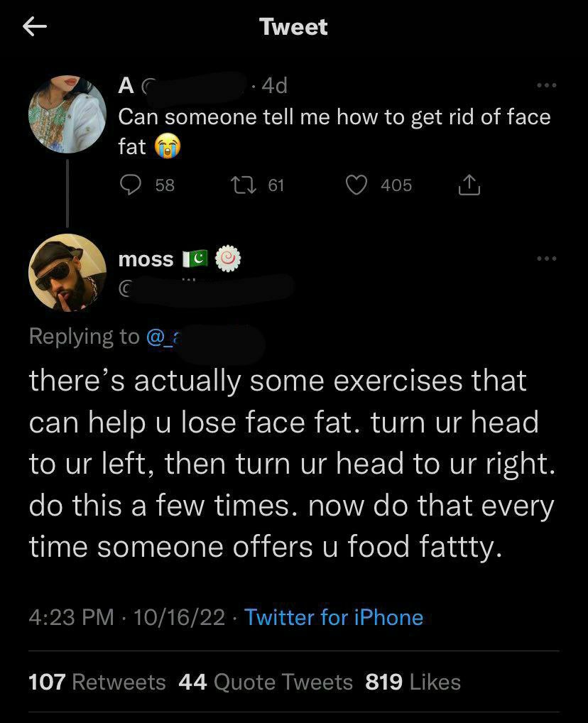
Task: Share the face fat tweet via upload icon
Action: (x=469, y=185)
